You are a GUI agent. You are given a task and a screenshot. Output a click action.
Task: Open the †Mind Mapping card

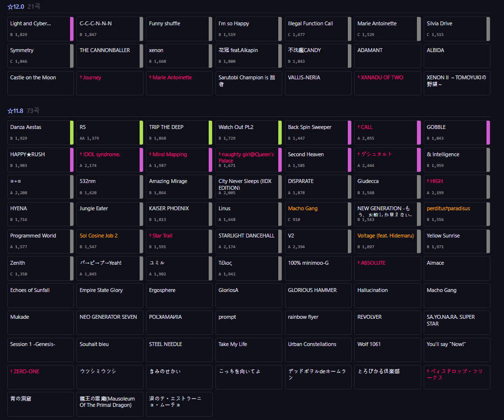click(x=180, y=160)
